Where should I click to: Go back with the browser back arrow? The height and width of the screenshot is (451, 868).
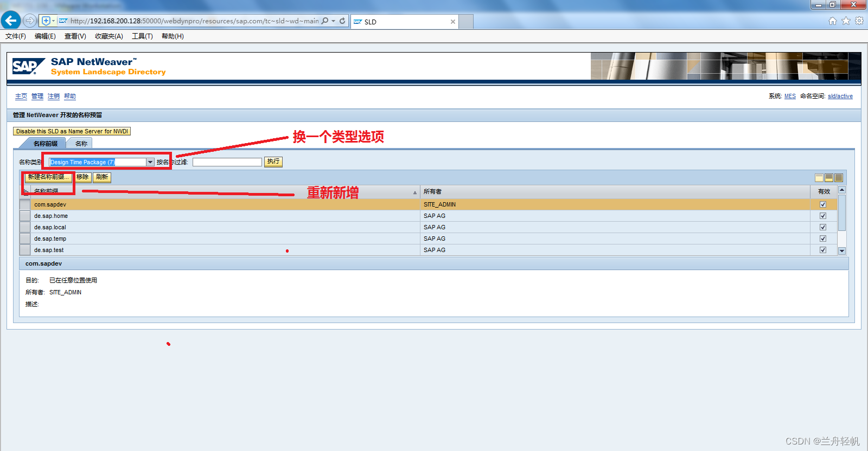[11, 21]
